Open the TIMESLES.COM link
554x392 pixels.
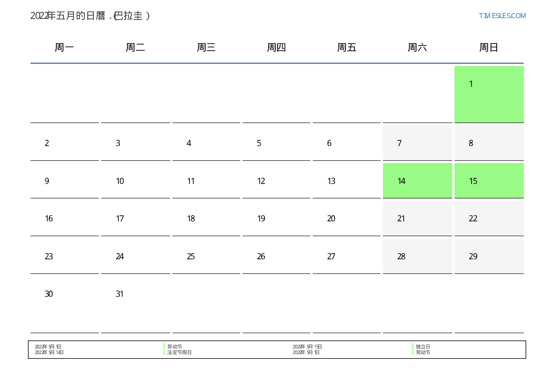[502, 16]
